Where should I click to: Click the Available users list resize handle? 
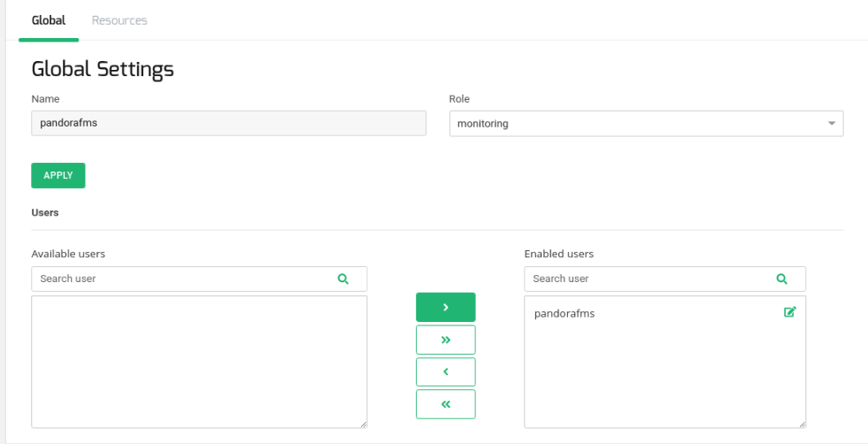(364, 425)
